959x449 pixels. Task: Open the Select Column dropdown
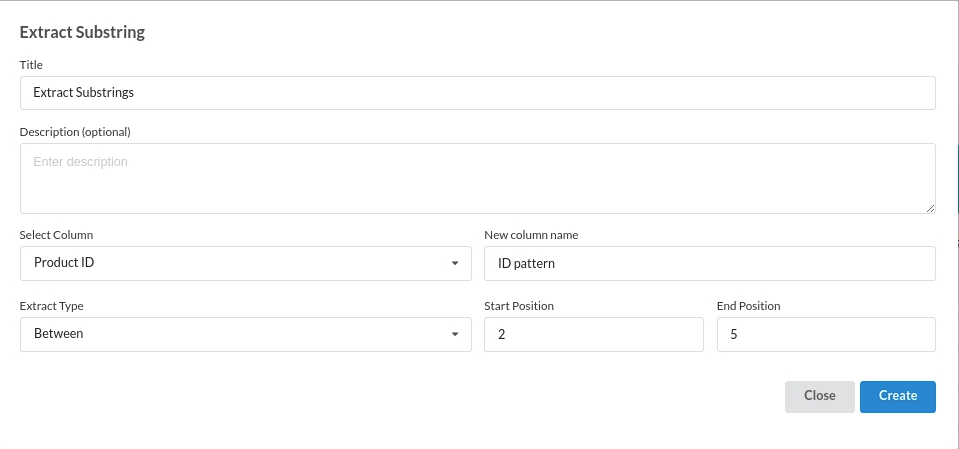246,264
